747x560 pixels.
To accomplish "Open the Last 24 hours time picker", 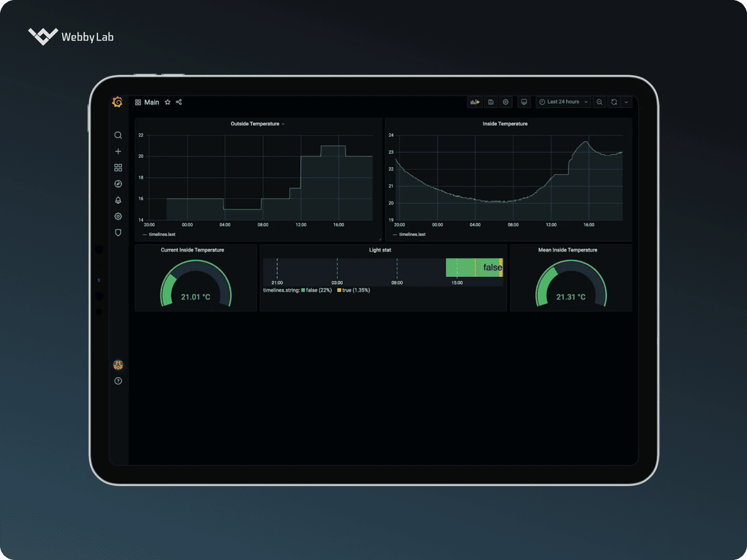I will click(564, 102).
